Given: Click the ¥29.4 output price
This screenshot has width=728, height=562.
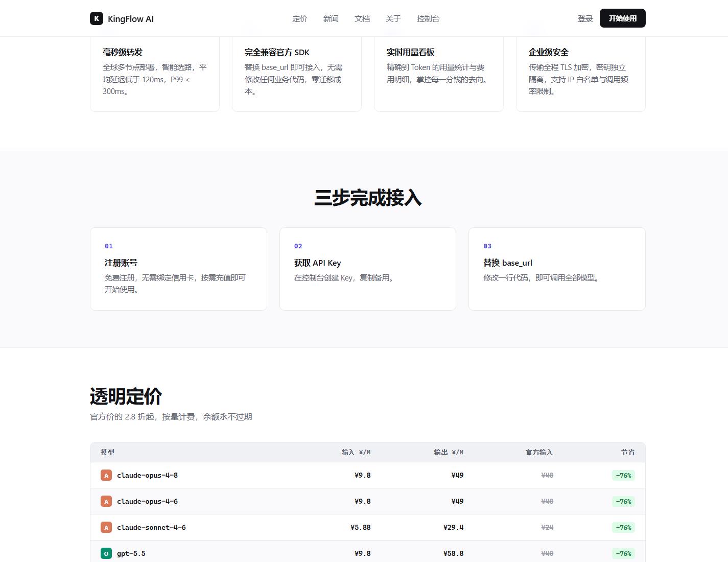Looking at the screenshot, I should (454, 528).
